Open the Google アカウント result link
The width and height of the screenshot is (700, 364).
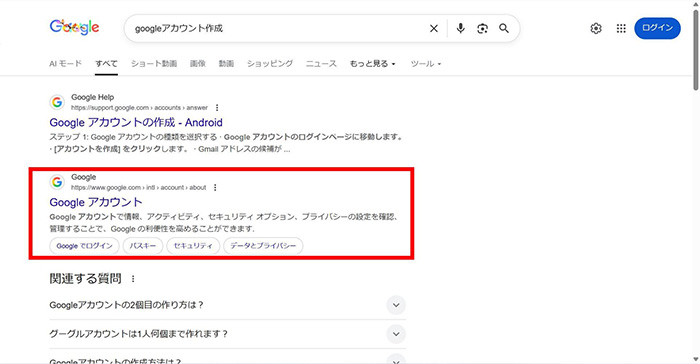click(x=96, y=202)
